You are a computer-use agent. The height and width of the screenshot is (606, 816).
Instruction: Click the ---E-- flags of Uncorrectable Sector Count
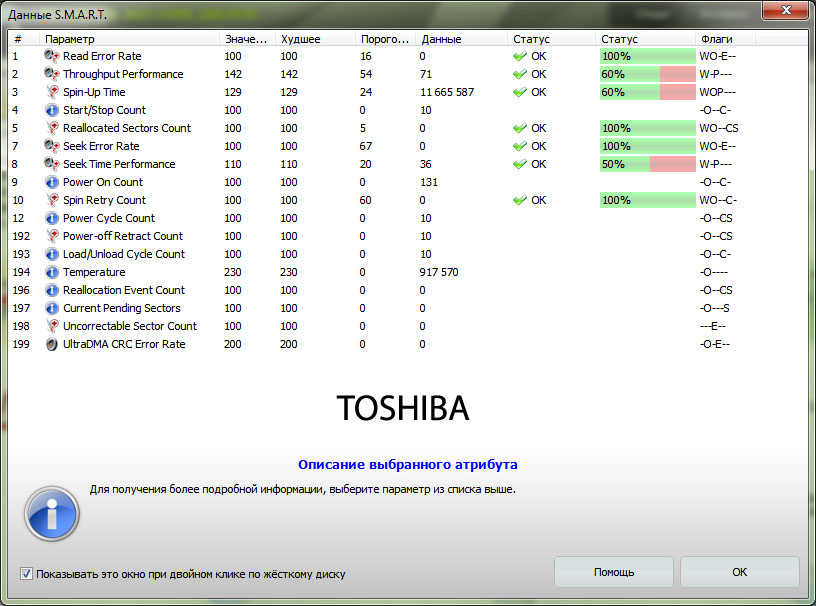click(713, 326)
